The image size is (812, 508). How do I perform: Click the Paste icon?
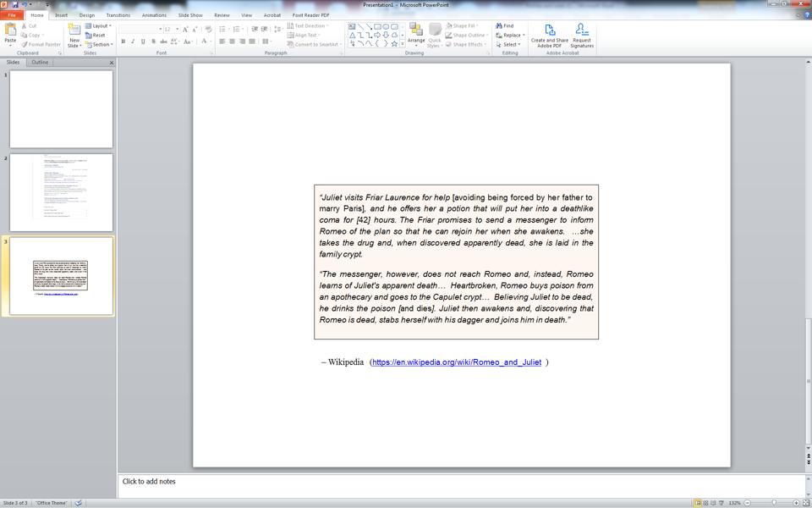(x=10, y=33)
